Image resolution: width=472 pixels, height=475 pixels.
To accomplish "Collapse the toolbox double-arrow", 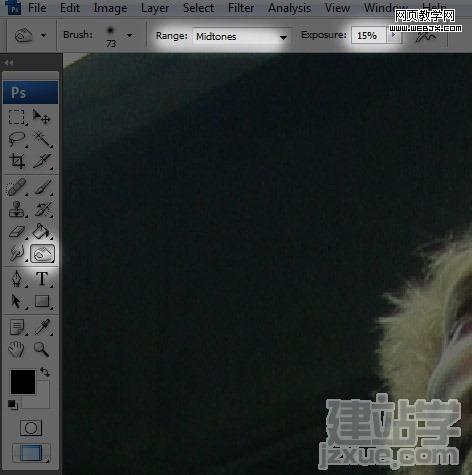I will click(x=9, y=63).
